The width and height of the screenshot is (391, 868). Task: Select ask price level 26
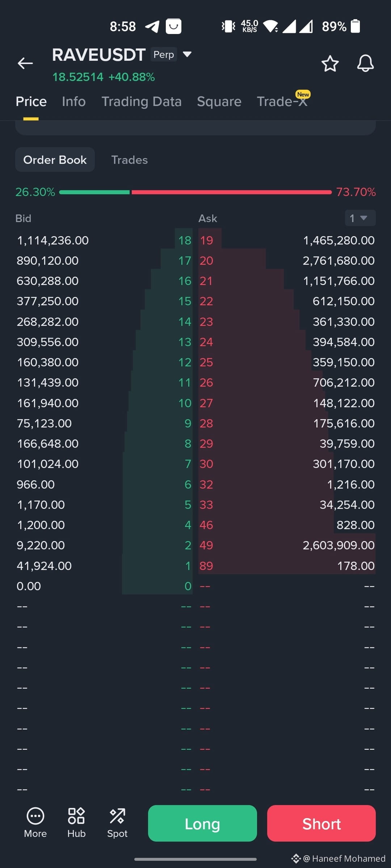coord(206,383)
